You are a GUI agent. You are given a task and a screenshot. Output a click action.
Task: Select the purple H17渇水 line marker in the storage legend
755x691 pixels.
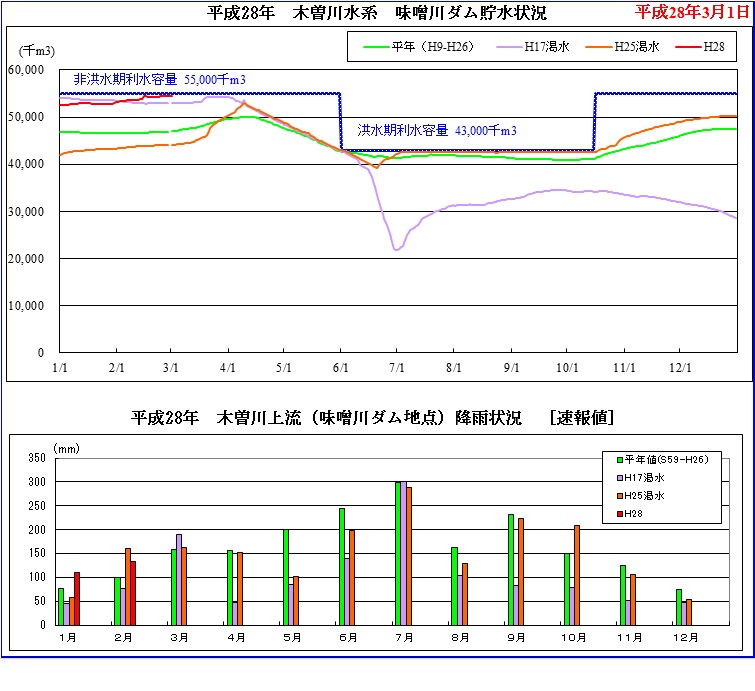[x=508, y=47]
